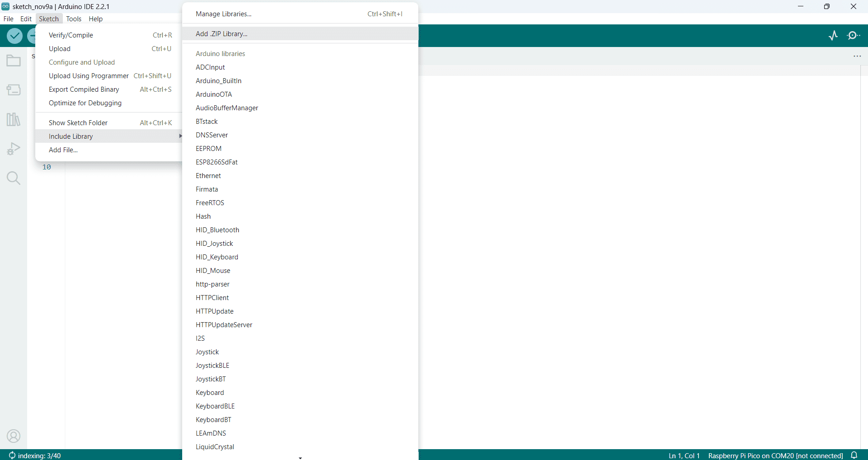Open the Library Manager books icon
This screenshot has width=868, height=460.
(14, 119)
